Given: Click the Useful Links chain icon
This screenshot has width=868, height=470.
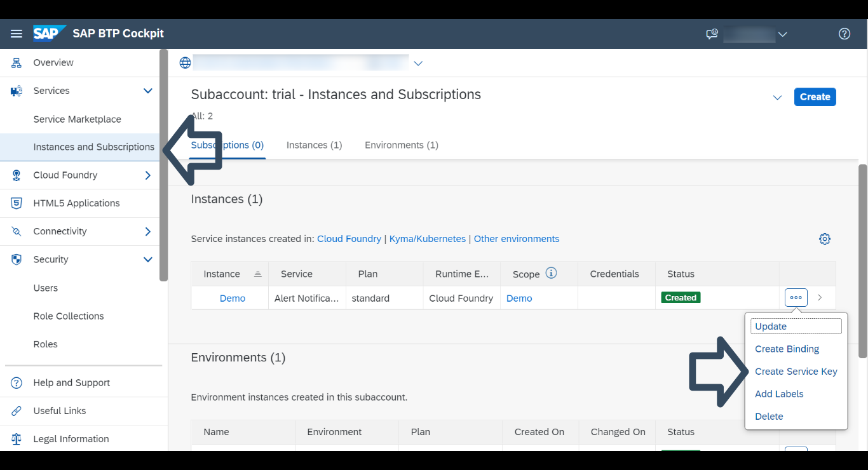Looking at the screenshot, I should (x=17, y=411).
